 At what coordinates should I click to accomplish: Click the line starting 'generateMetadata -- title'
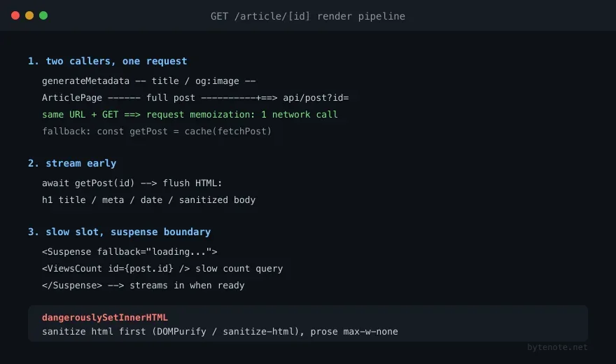(x=149, y=81)
